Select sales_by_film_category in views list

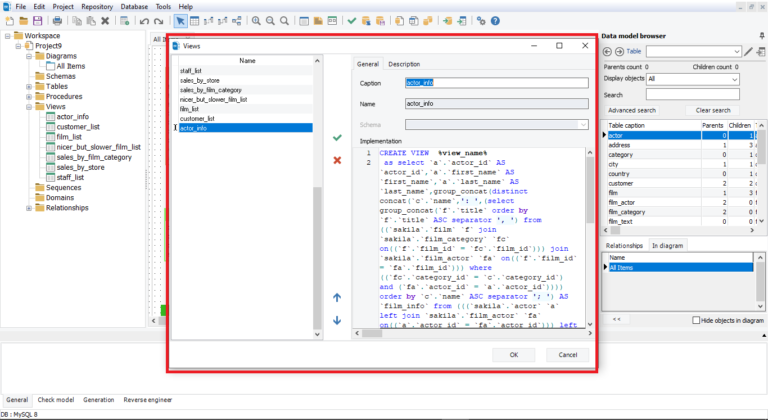tap(211, 90)
